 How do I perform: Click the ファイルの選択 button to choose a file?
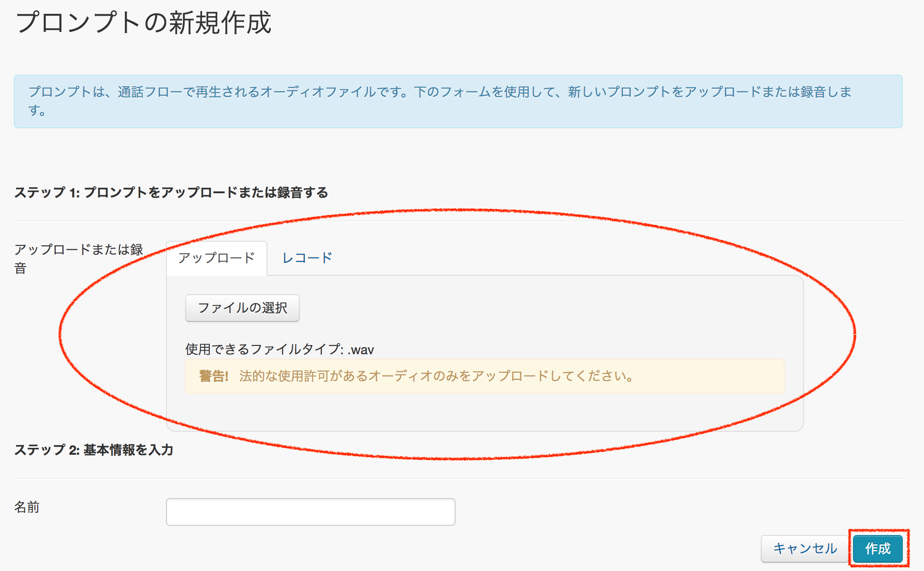tap(242, 308)
